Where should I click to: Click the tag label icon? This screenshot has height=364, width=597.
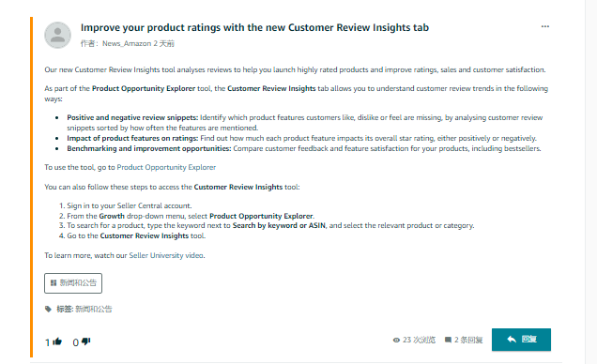48,309
